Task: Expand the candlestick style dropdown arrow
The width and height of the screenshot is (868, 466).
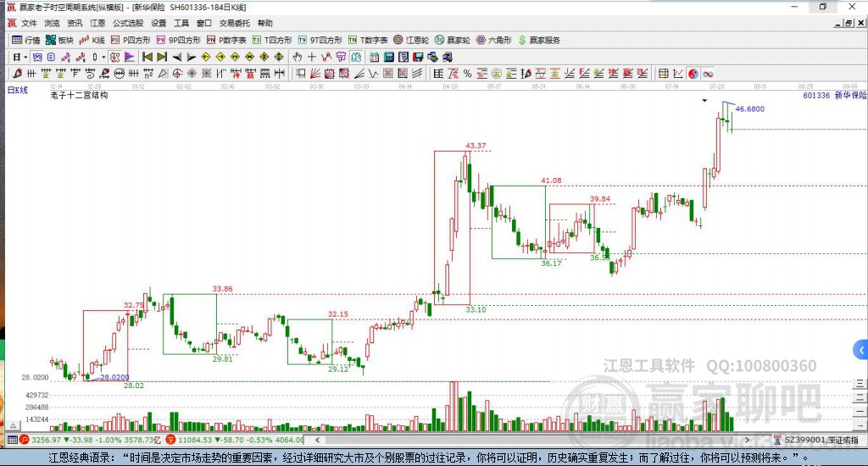Action: [x=103, y=57]
